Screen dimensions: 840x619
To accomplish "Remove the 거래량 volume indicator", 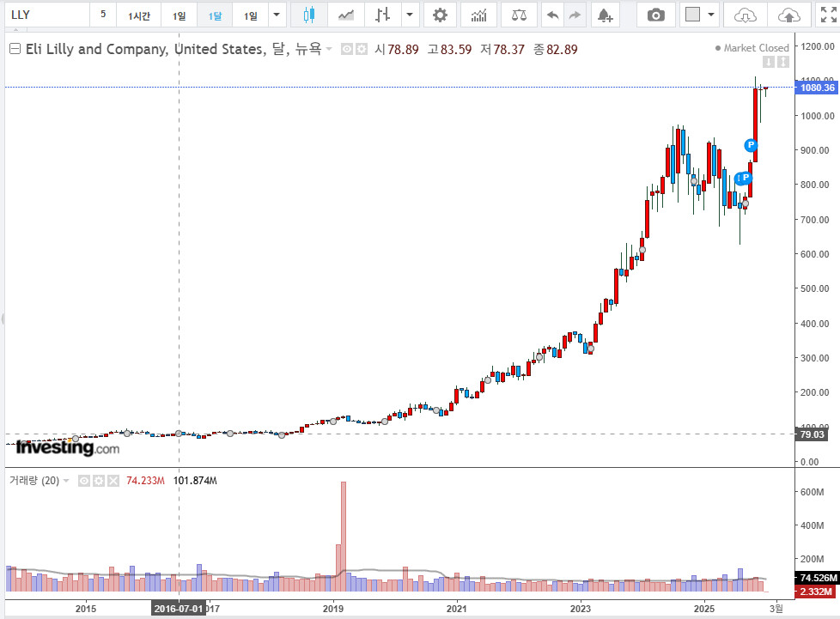I will pyautogui.click(x=113, y=481).
